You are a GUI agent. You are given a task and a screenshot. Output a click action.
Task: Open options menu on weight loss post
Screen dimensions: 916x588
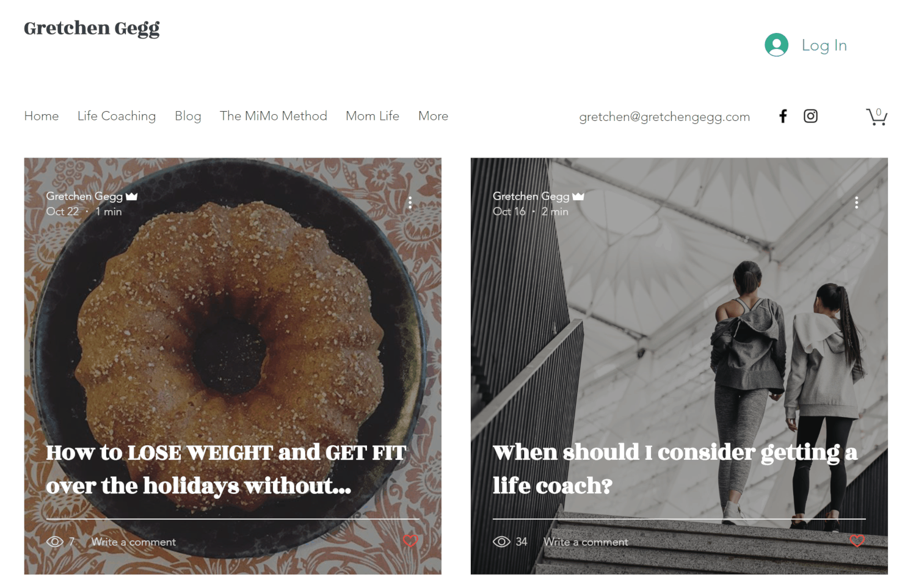point(410,203)
